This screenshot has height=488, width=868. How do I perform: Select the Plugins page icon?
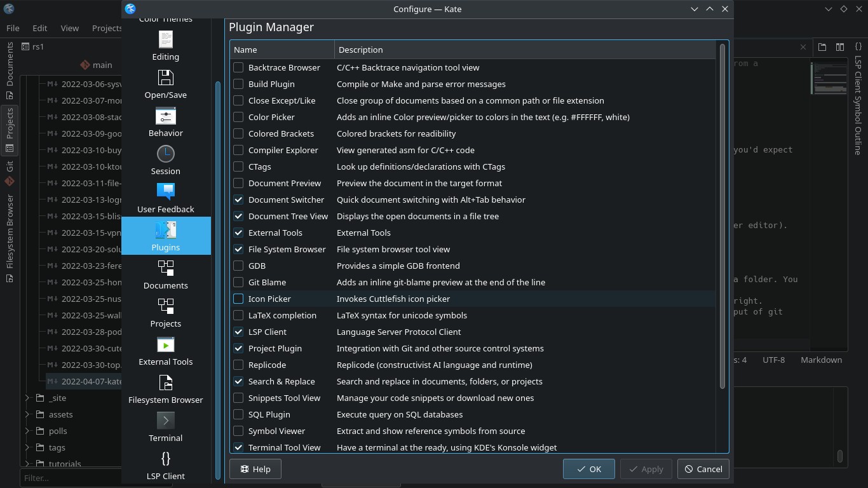tap(166, 230)
